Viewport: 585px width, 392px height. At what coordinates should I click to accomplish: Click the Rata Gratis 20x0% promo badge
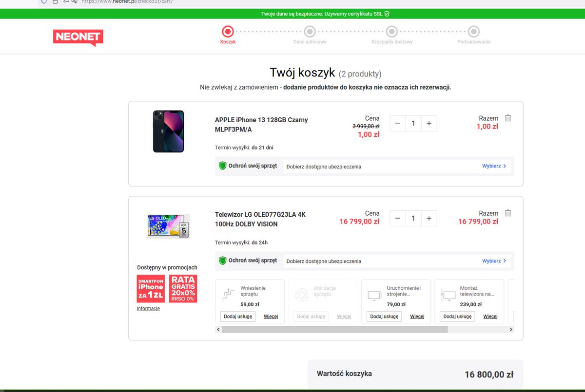[183, 289]
